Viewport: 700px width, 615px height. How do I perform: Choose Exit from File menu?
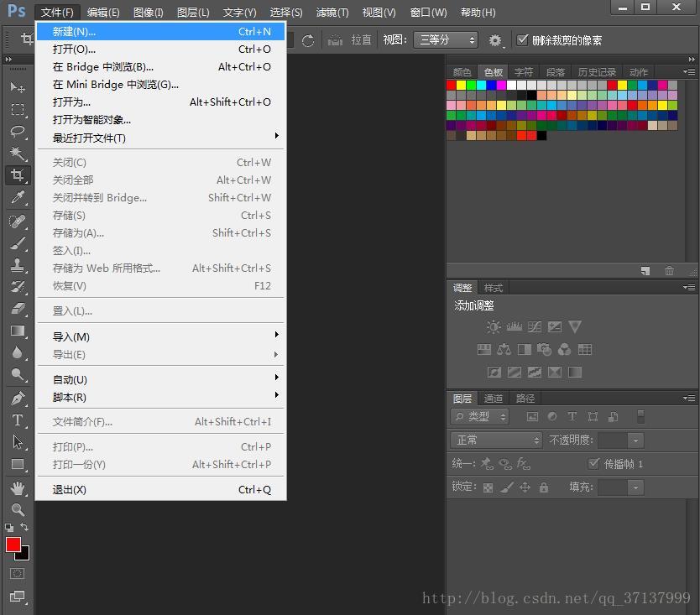[160, 490]
